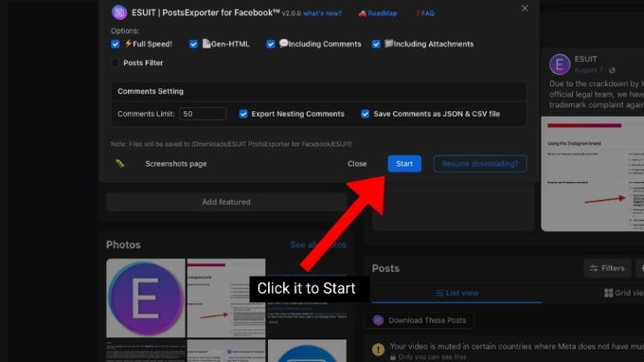Image resolution: width=644 pixels, height=362 pixels.
Task: Click the globe privacy icon under ESUIT
Action: coord(612,70)
